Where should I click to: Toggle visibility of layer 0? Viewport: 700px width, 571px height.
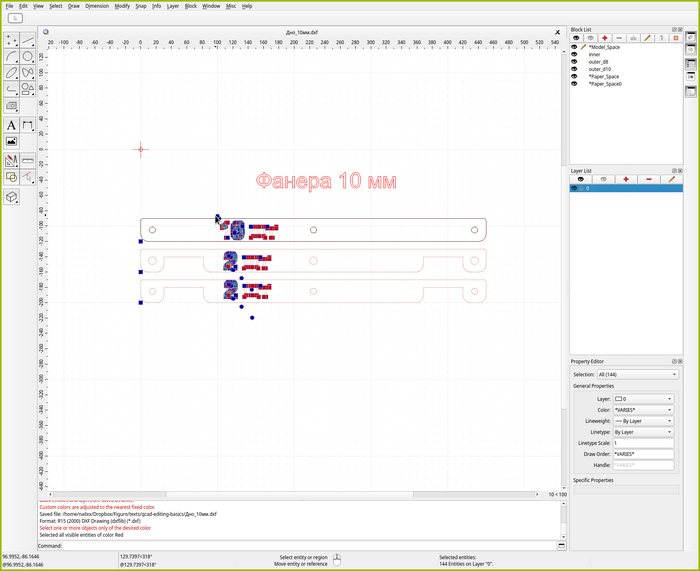pos(574,188)
